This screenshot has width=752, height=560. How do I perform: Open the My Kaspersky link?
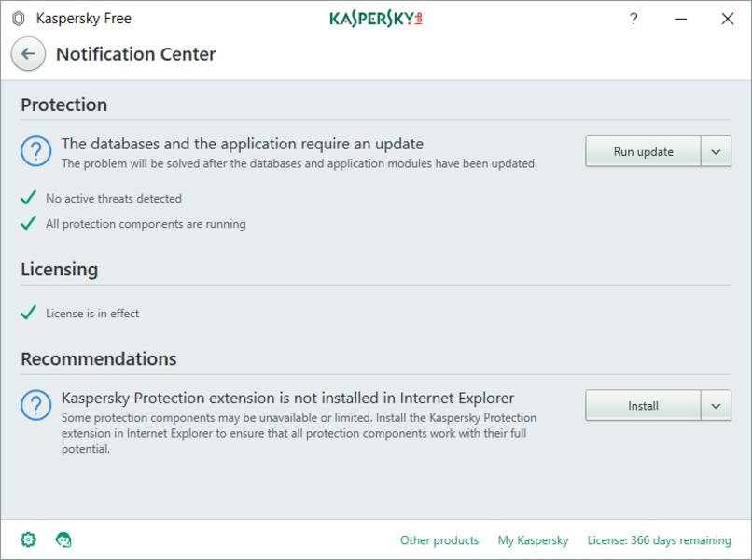coord(533,540)
